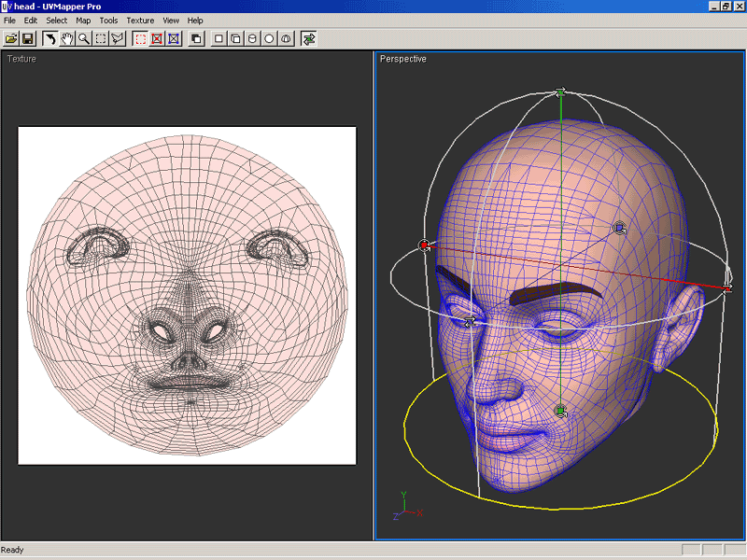747x560 pixels.
Task: Click the Open file folder icon
Action: pyautogui.click(x=11, y=38)
